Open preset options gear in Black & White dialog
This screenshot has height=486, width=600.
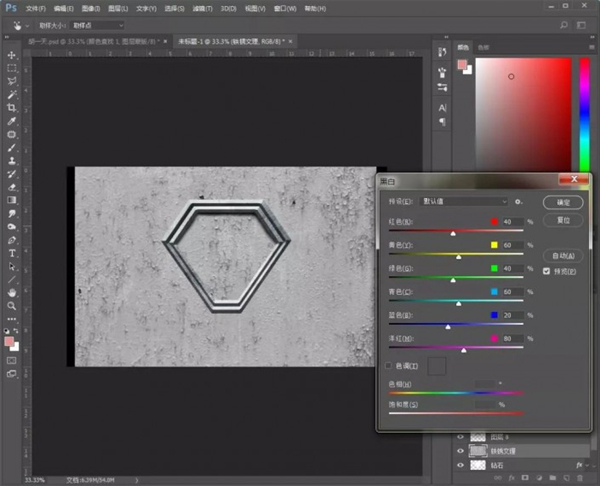(520, 202)
